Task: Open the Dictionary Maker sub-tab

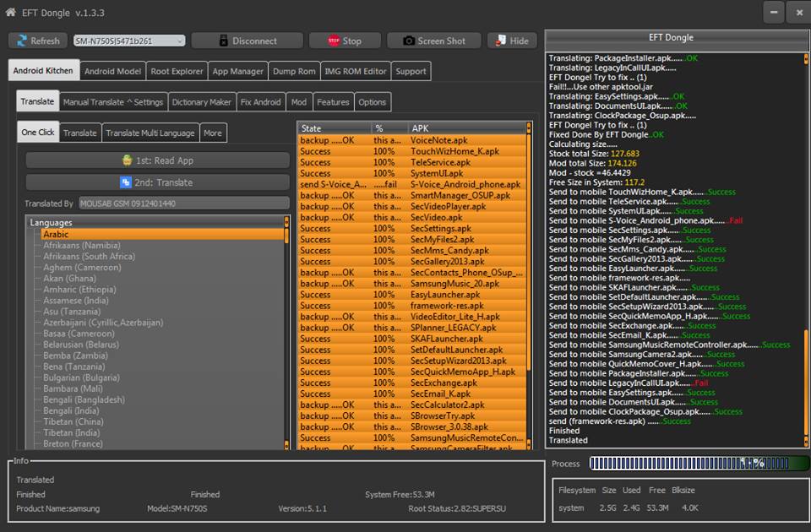Action: point(202,102)
